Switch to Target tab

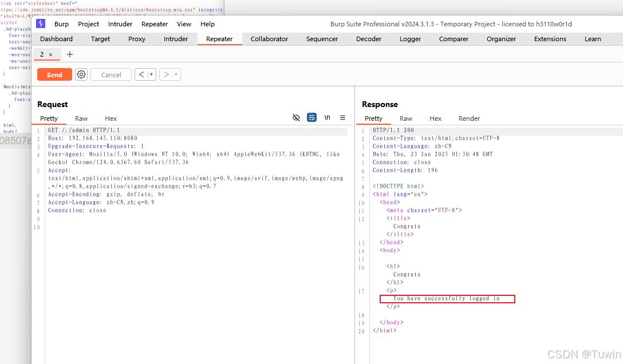tap(100, 39)
